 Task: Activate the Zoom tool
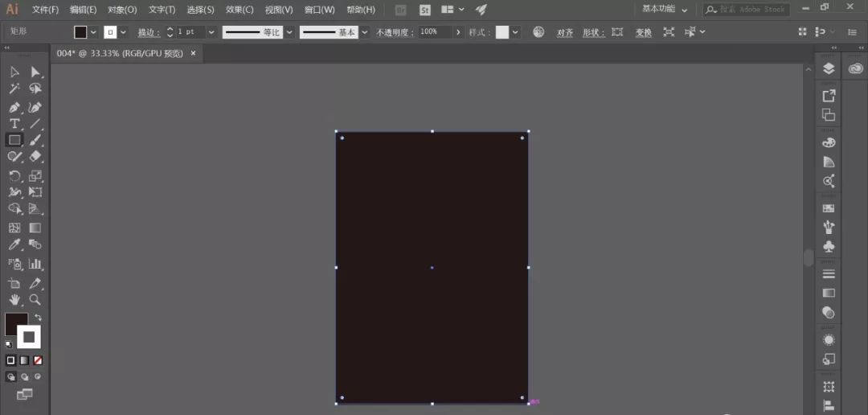35,299
